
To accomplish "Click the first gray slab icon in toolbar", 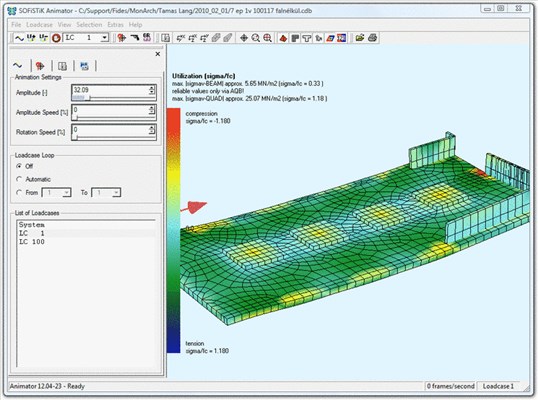I will tap(216, 38).
